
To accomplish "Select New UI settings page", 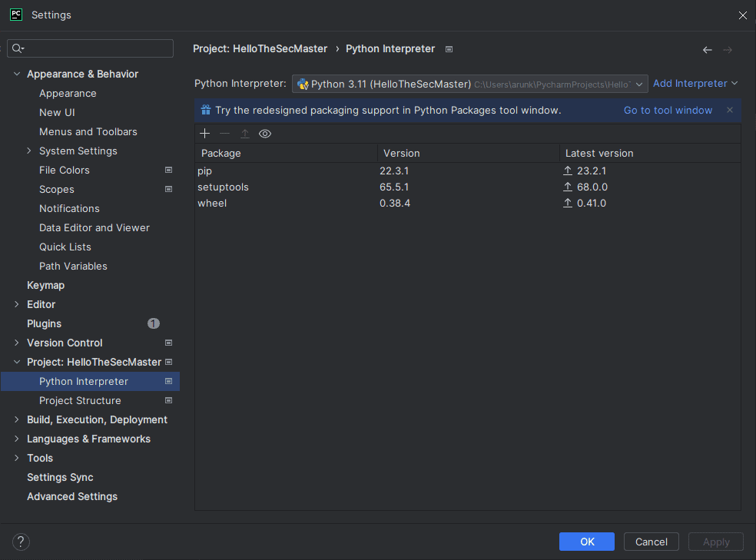I will pos(57,112).
